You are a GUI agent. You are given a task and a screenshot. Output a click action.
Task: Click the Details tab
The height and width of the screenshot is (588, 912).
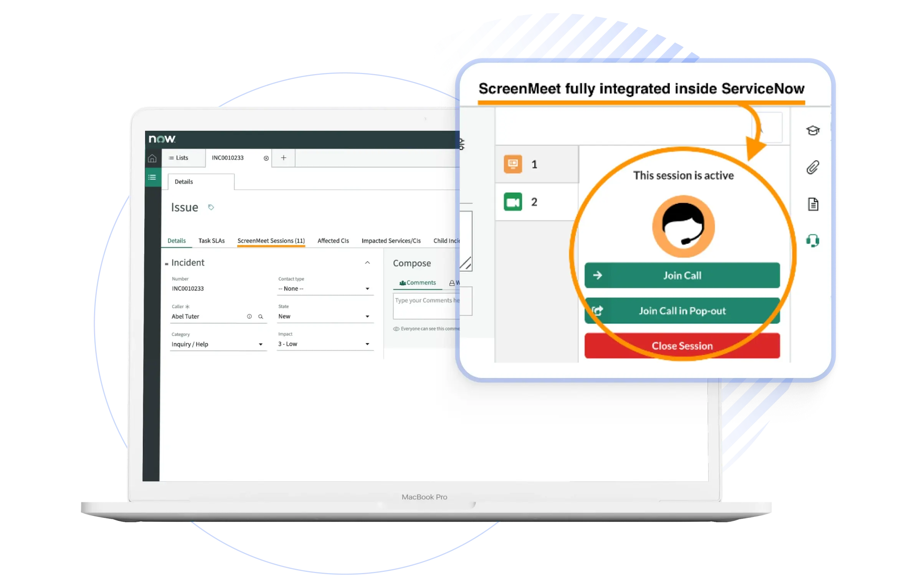(175, 241)
